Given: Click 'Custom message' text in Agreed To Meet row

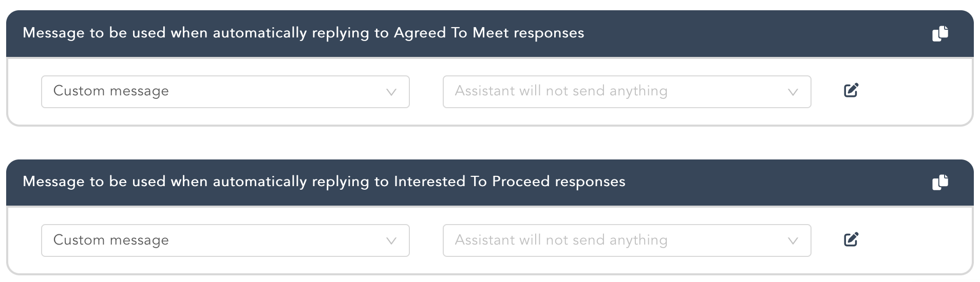Looking at the screenshot, I should [111, 91].
